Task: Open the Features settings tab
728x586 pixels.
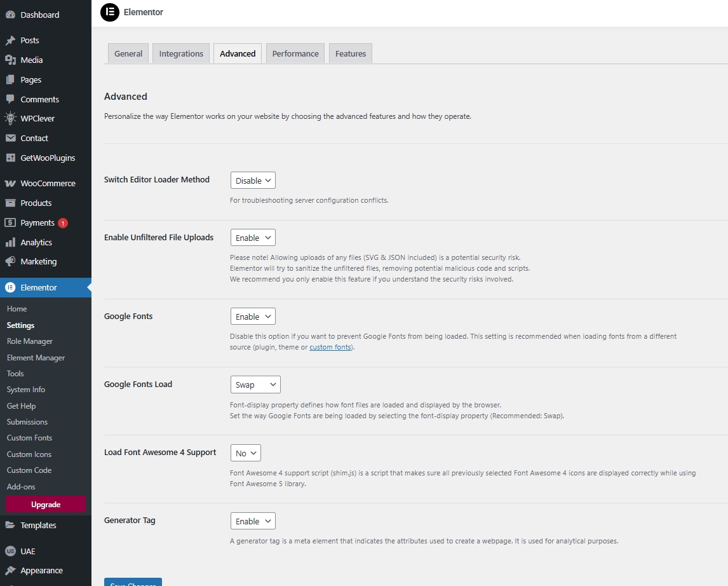Action: click(351, 54)
